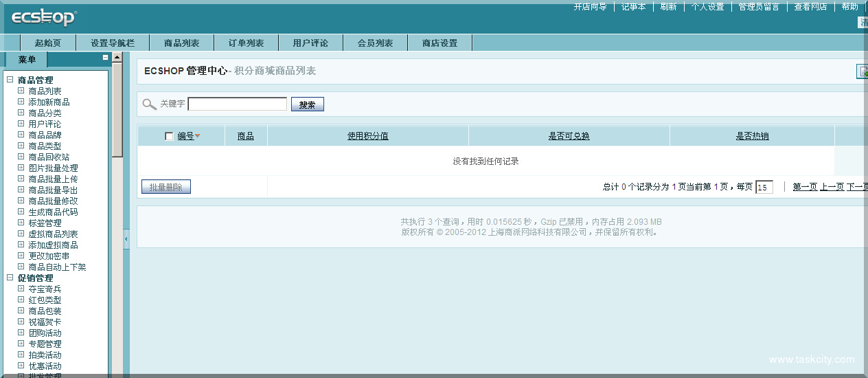Click the arrow icon before 用户评论 in sidebar

[x=21, y=124]
